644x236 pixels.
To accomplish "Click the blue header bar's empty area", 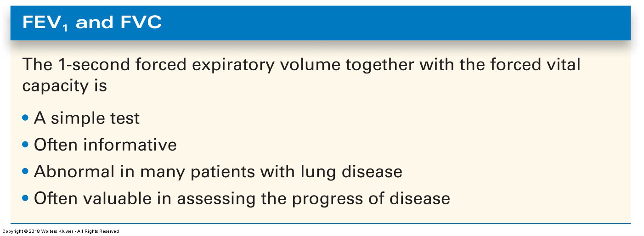I will tap(395, 22).
